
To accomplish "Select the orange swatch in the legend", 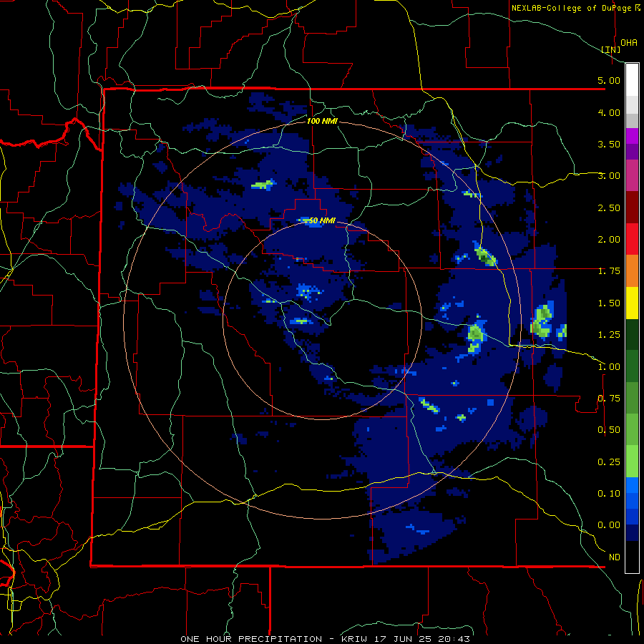I will [632, 271].
